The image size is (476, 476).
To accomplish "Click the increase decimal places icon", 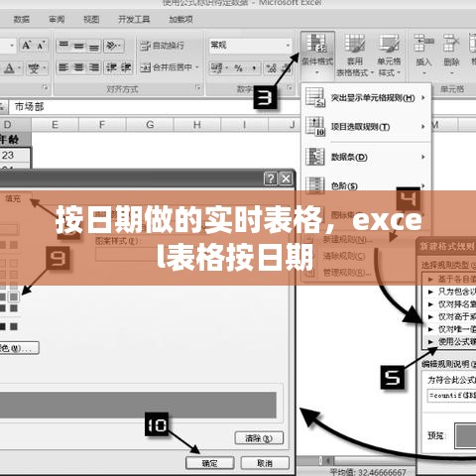I will (x=272, y=68).
